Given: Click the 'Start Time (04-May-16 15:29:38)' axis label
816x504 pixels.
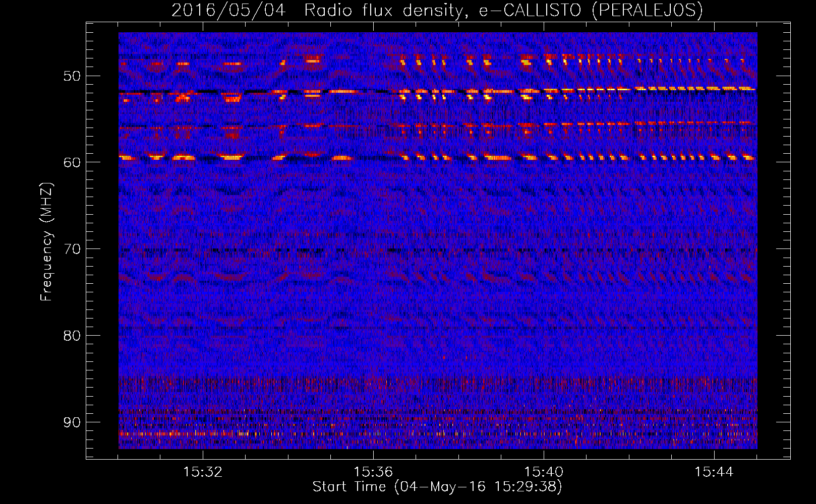Looking at the screenshot, I should [x=437, y=487].
